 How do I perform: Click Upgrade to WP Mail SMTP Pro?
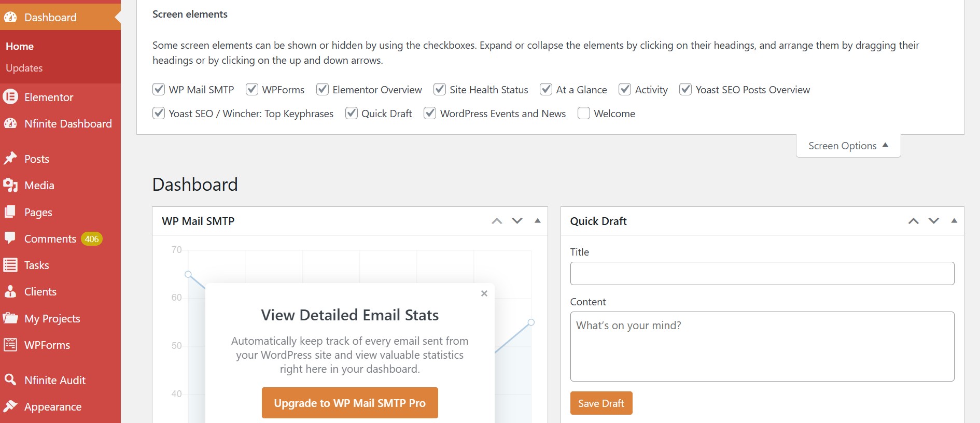(349, 403)
